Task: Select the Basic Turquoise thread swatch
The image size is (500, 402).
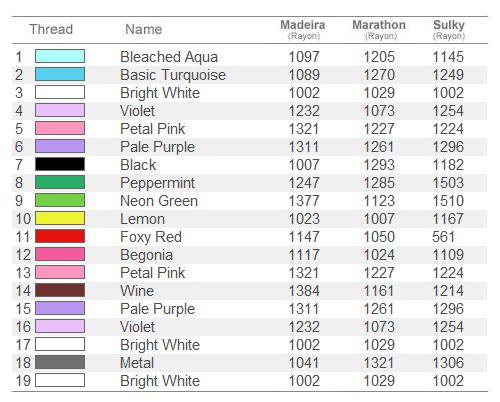Action: tap(60, 74)
